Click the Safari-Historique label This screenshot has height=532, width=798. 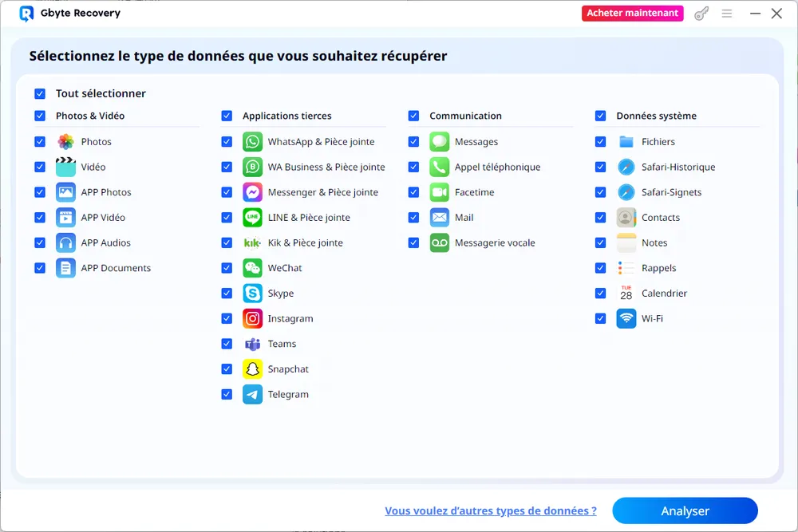point(678,167)
